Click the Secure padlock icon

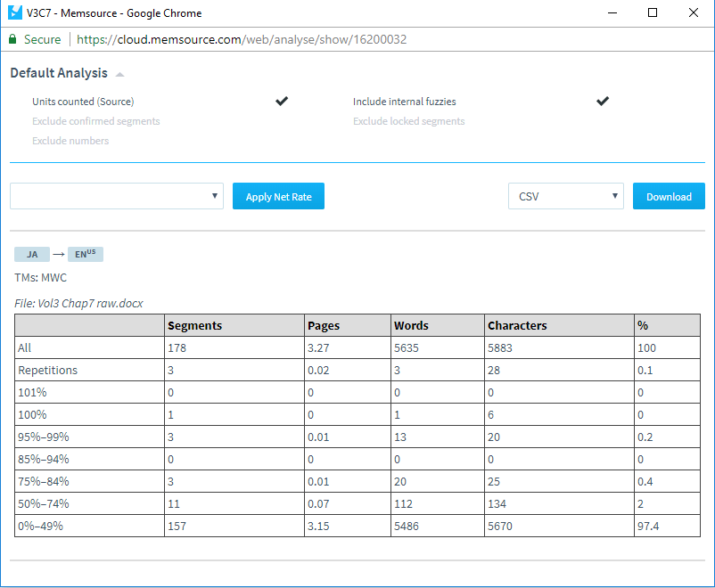click(x=12, y=40)
